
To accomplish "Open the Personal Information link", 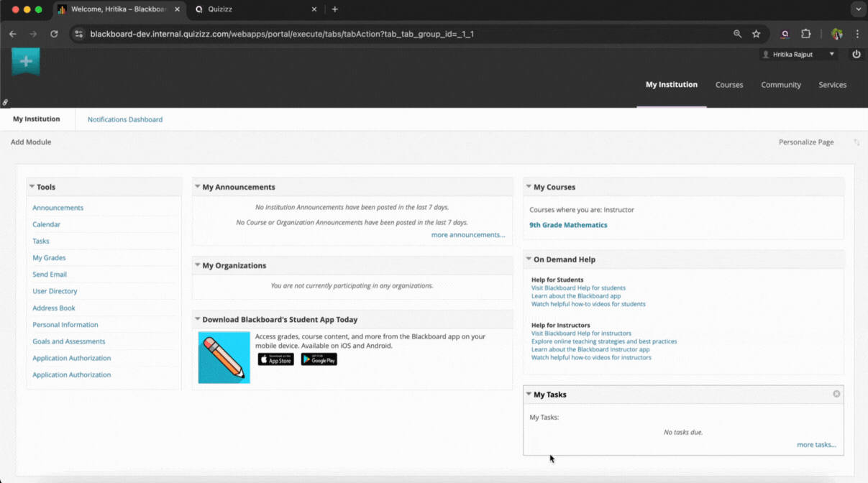I will tap(65, 325).
